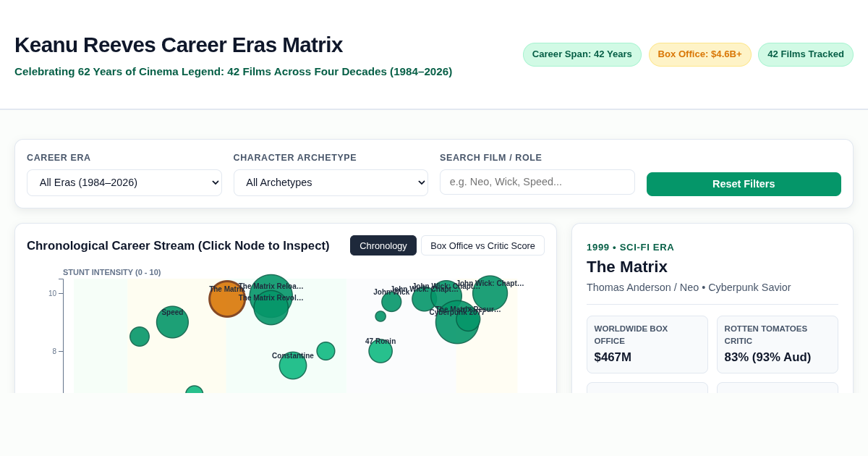The image size is (868, 456).
Task: Click the Rotten Tomatoes Critic 83% card
Action: point(778,345)
